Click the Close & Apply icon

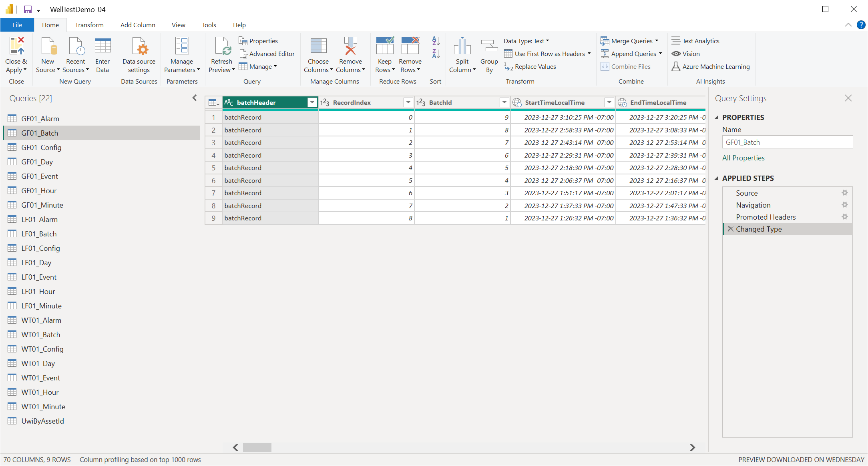pos(16,46)
